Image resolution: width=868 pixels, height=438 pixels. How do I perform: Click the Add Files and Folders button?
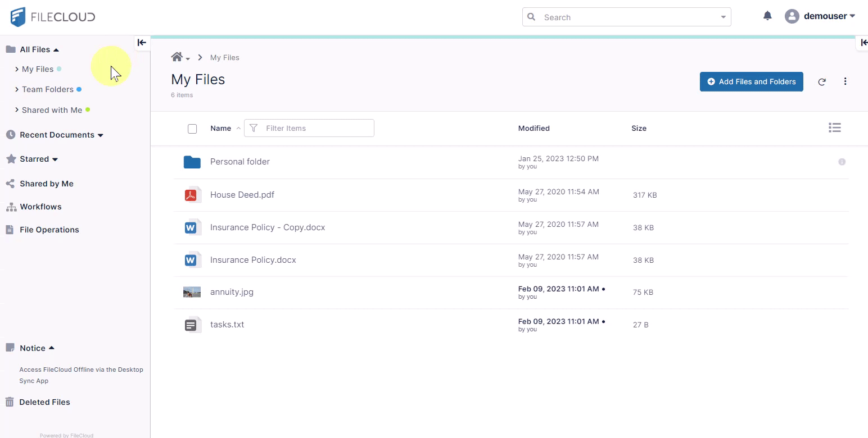pyautogui.click(x=751, y=81)
